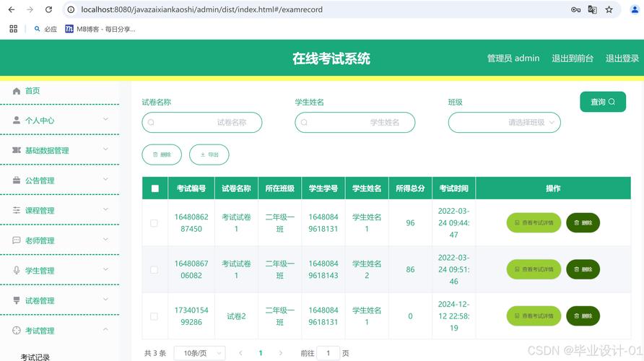Click the browser forward arrow
This screenshot has height=361, width=644.
pyautogui.click(x=30, y=9)
